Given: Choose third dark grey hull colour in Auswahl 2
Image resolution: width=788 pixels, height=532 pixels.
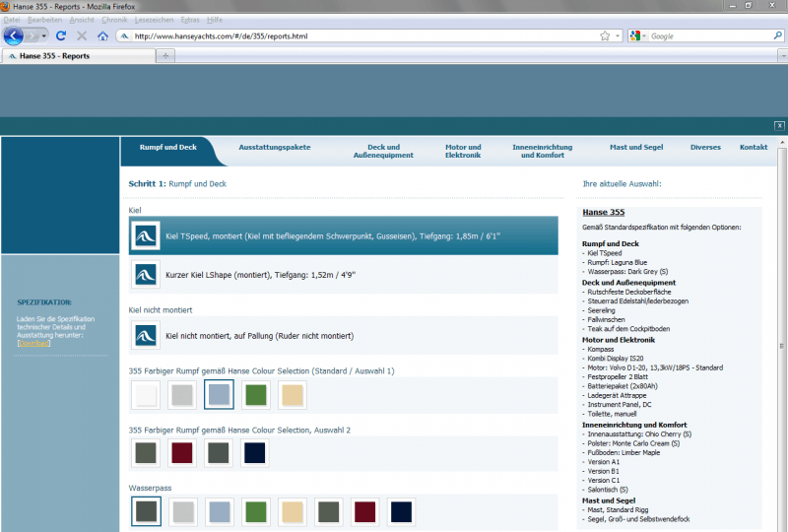Looking at the screenshot, I should [219, 453].
